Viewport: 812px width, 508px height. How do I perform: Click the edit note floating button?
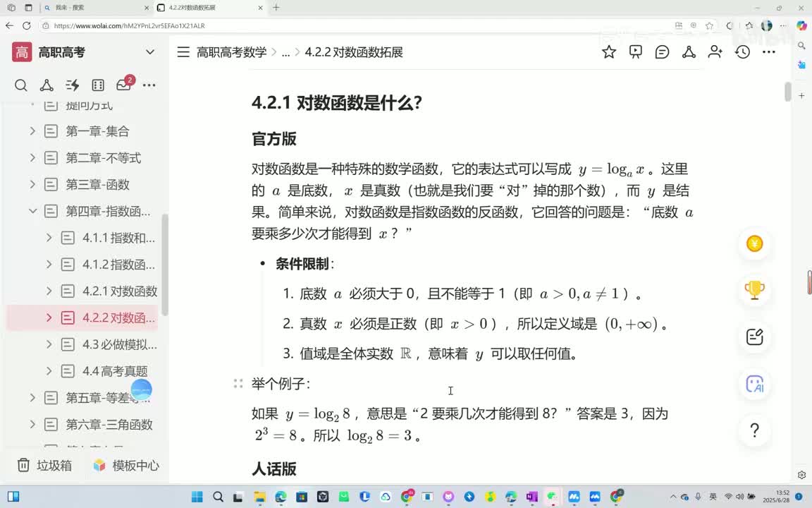point(754,337)
